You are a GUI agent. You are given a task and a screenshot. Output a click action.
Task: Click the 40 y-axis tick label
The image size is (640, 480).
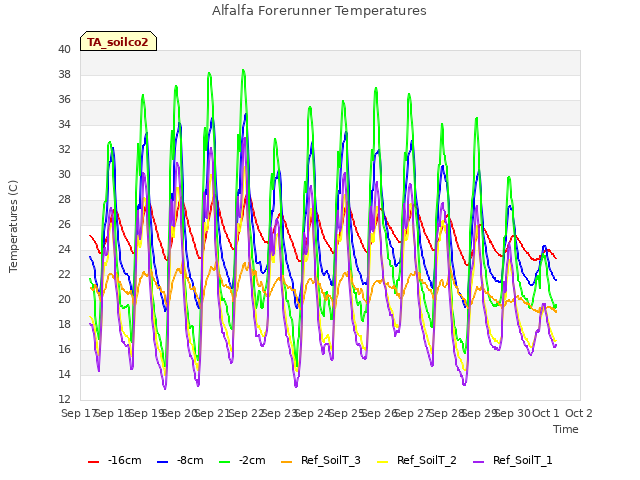pyautogui.click(x=64, y=49)
